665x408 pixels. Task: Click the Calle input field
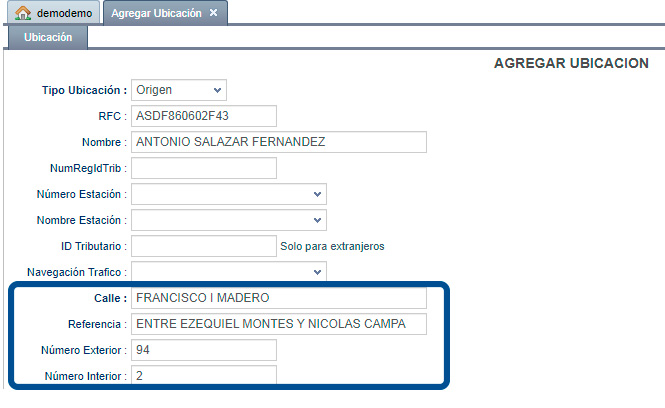pos(279,298)
